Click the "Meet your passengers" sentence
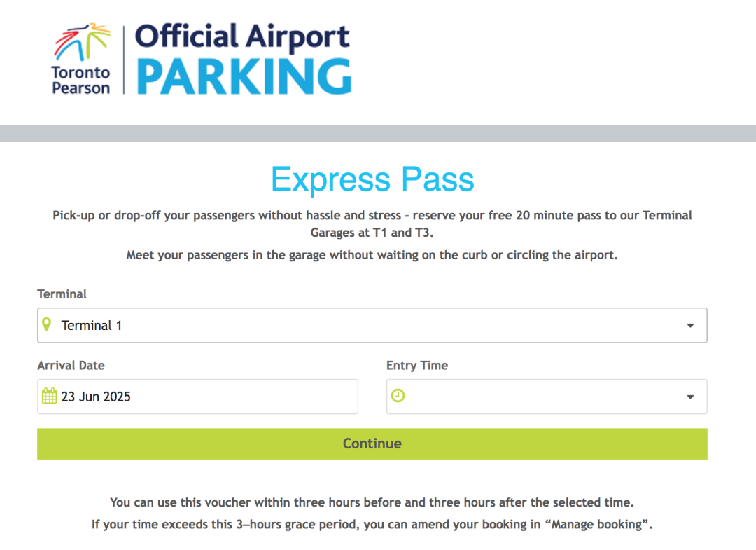The width and height of the screenshot is (756, 550). (x=372, y=255)
